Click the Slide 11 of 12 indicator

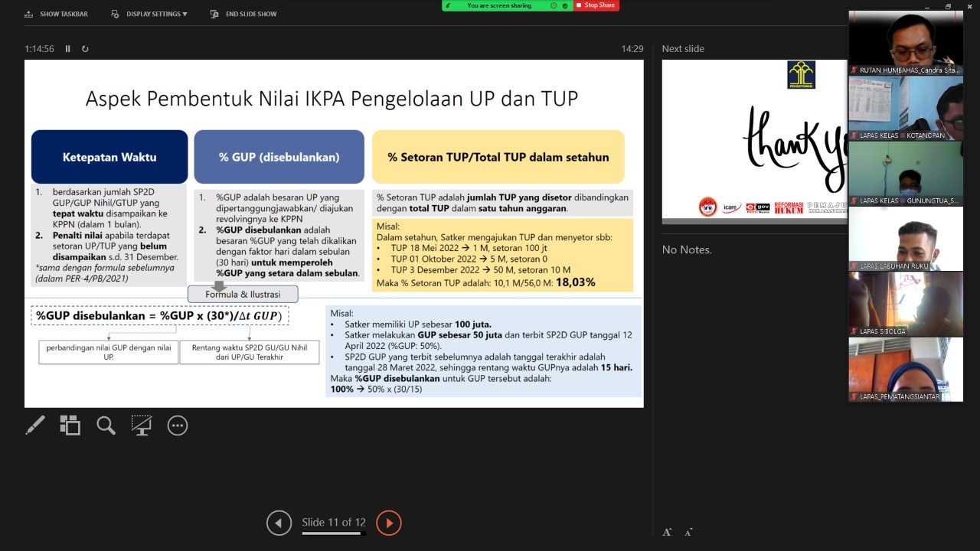click(x=333, y=523)
